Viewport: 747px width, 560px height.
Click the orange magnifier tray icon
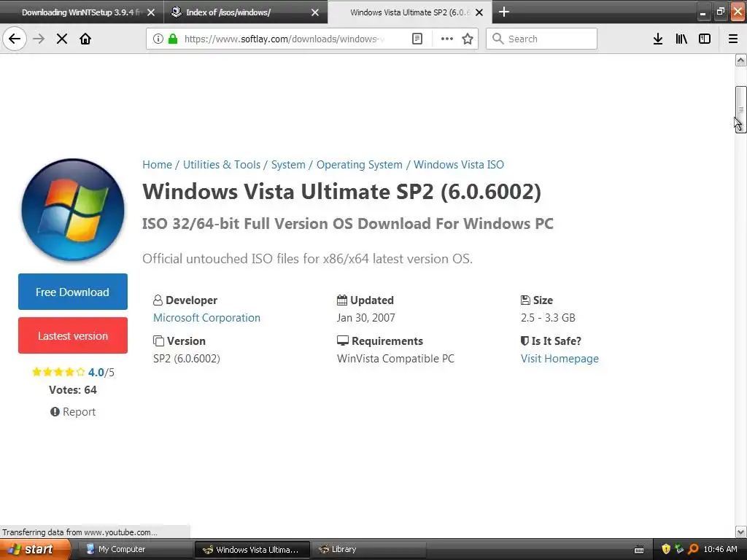pos(693,550)
